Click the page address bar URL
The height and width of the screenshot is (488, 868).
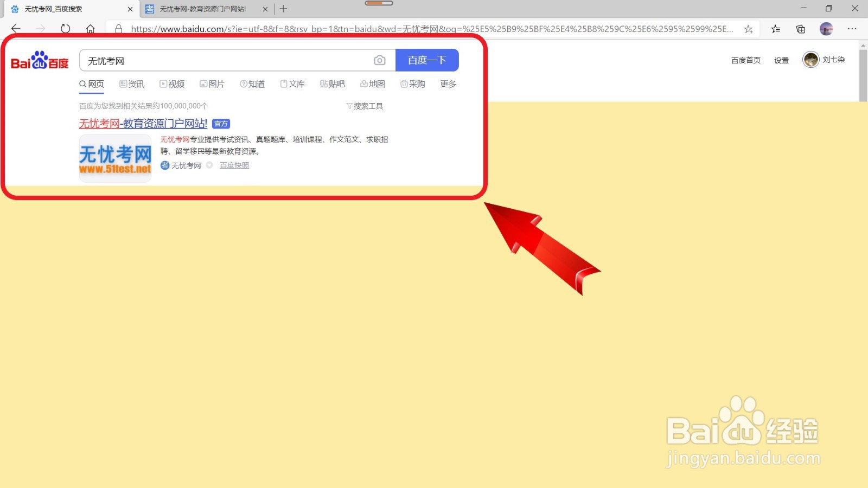[432, 29]
